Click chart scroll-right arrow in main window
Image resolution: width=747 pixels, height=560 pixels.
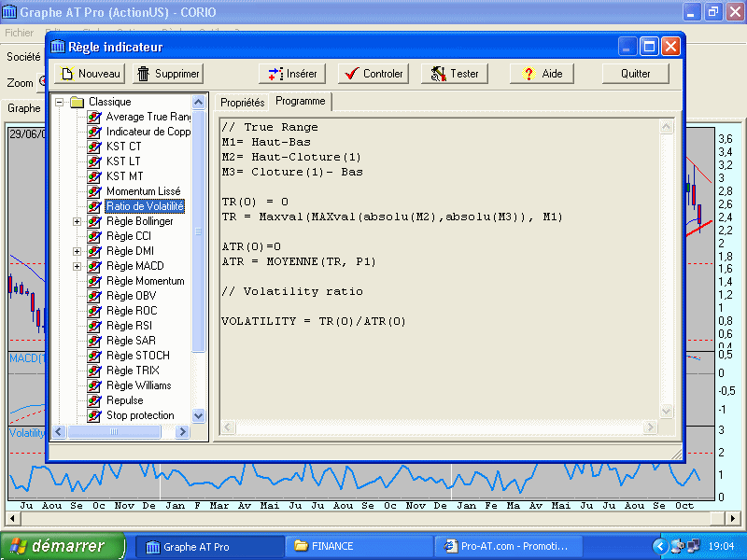pos(733,518)
